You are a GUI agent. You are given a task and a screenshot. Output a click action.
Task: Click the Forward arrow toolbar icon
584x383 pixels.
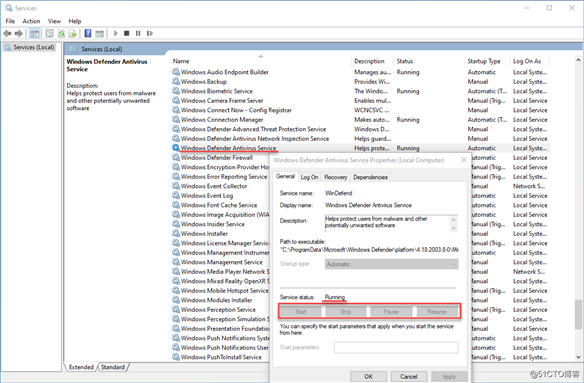pos(19,34)
